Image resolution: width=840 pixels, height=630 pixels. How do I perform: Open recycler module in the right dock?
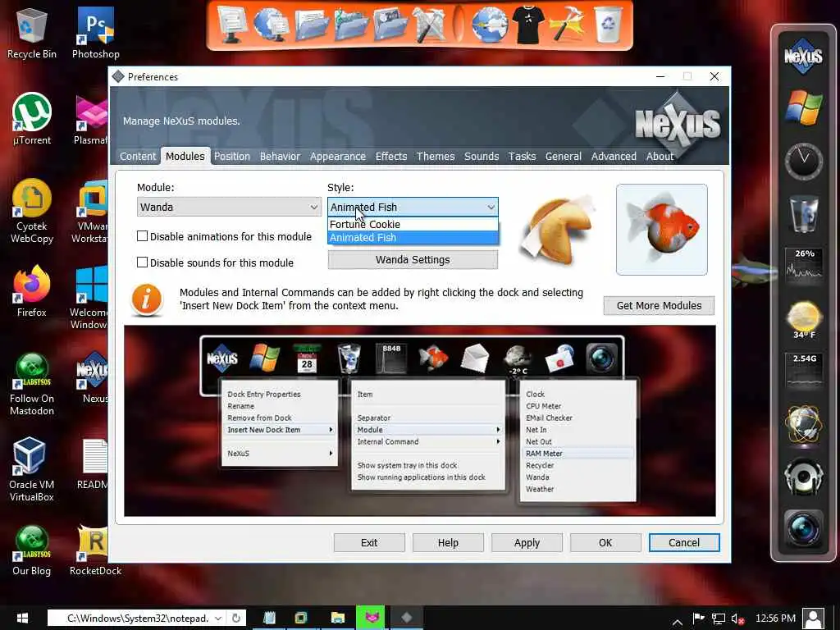pos(803,213)
